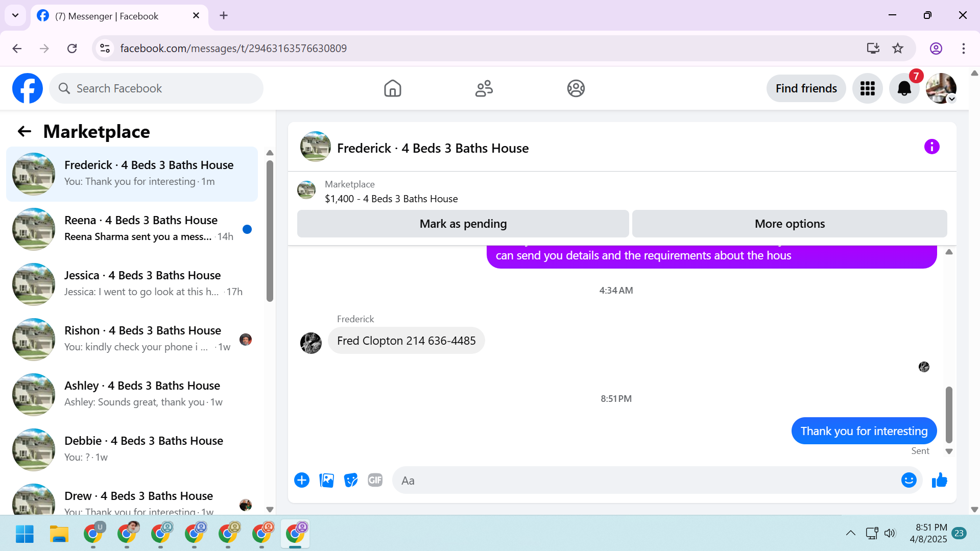Click the browser Forward button
The image size is (980, 551).
[44, 48]
